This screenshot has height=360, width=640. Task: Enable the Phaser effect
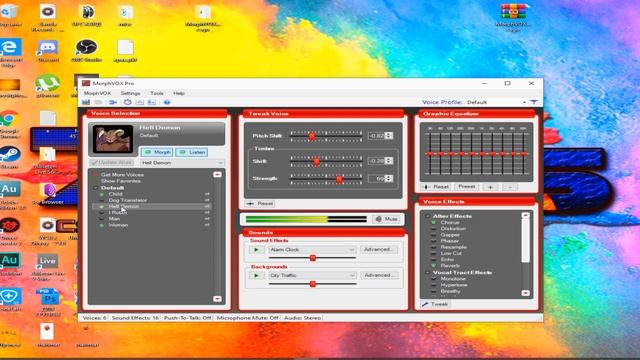click(x=434, y=241)
